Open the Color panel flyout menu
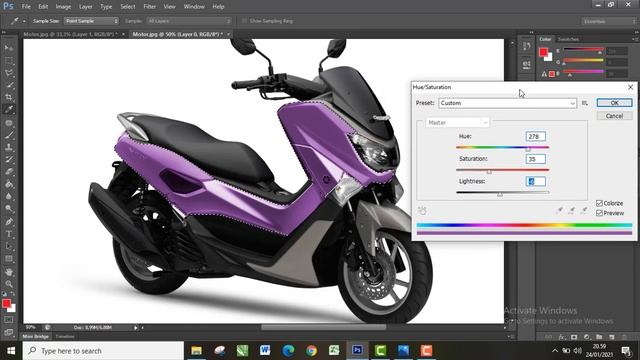Screen dimensions: 640x360 634,39
